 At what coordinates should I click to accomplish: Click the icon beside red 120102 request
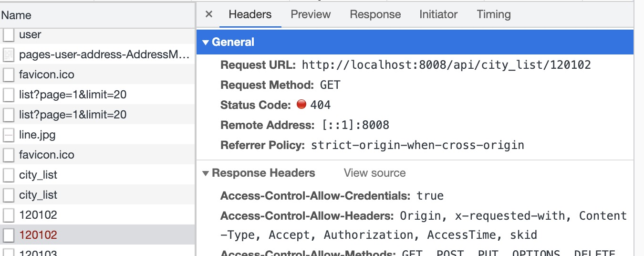(x=9, y=235)
